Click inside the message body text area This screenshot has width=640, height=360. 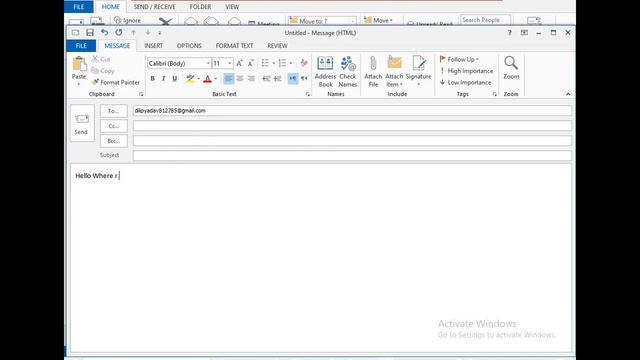[320, 258]
